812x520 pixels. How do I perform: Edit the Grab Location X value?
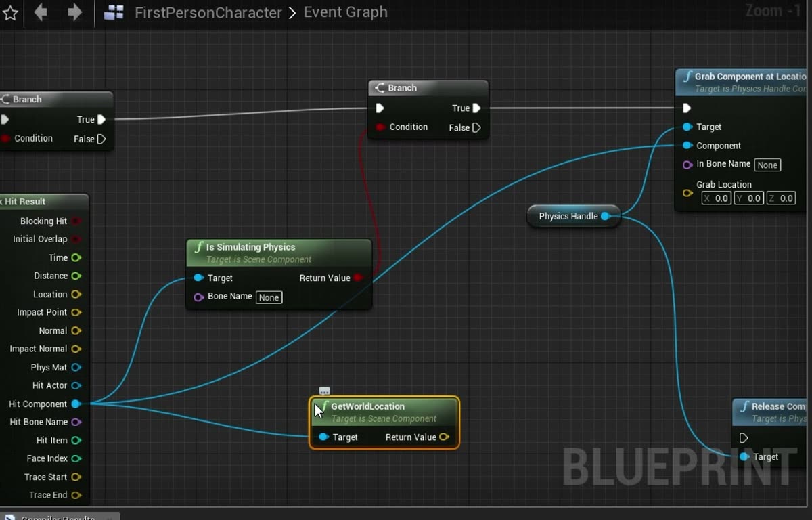[x=716, y=198]
